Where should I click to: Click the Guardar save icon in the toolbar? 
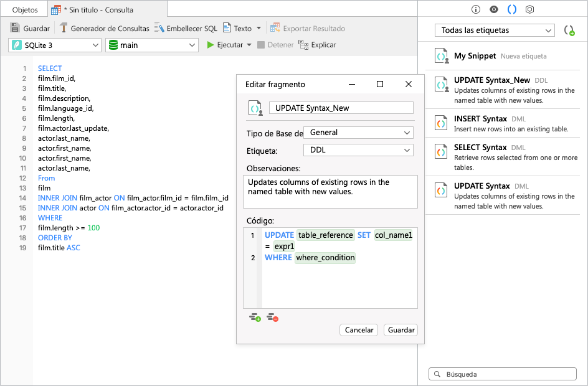[16, 28]
